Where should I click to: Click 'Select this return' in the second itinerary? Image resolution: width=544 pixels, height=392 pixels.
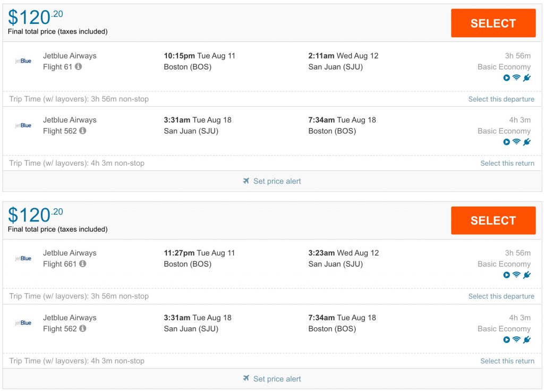click(507, 361)
